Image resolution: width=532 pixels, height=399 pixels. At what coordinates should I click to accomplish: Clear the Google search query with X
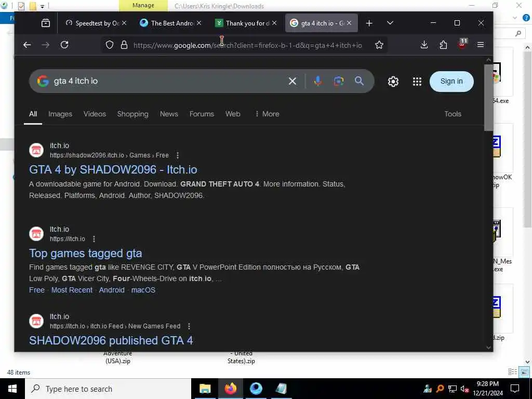(292, 81)
